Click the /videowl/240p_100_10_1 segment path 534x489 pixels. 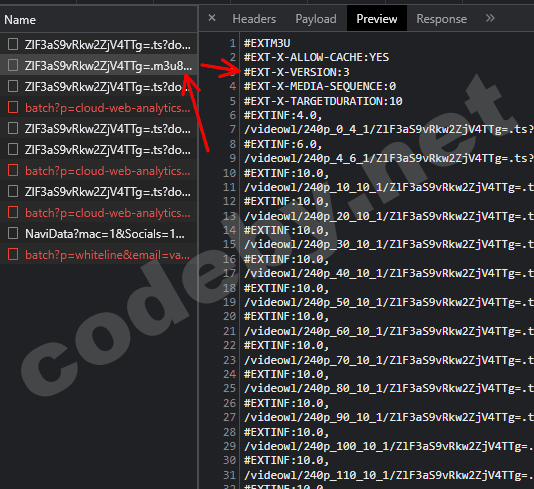click(389, 446)
